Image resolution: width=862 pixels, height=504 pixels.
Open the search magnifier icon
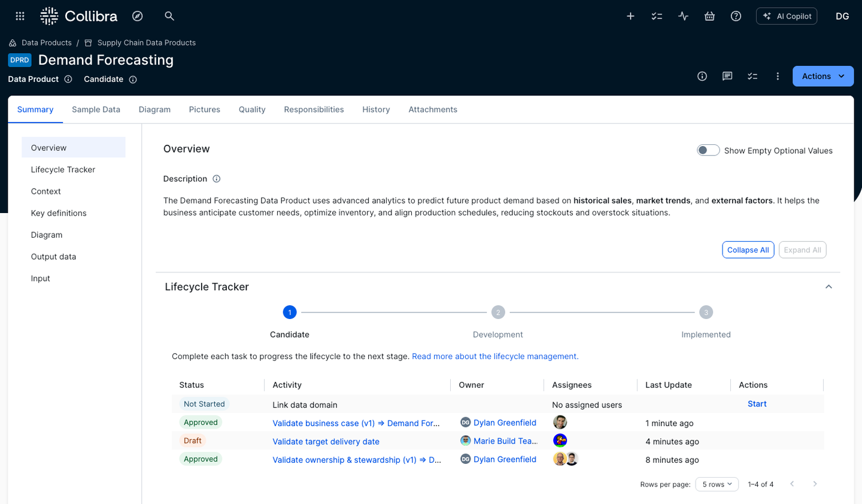pos(169,16)
